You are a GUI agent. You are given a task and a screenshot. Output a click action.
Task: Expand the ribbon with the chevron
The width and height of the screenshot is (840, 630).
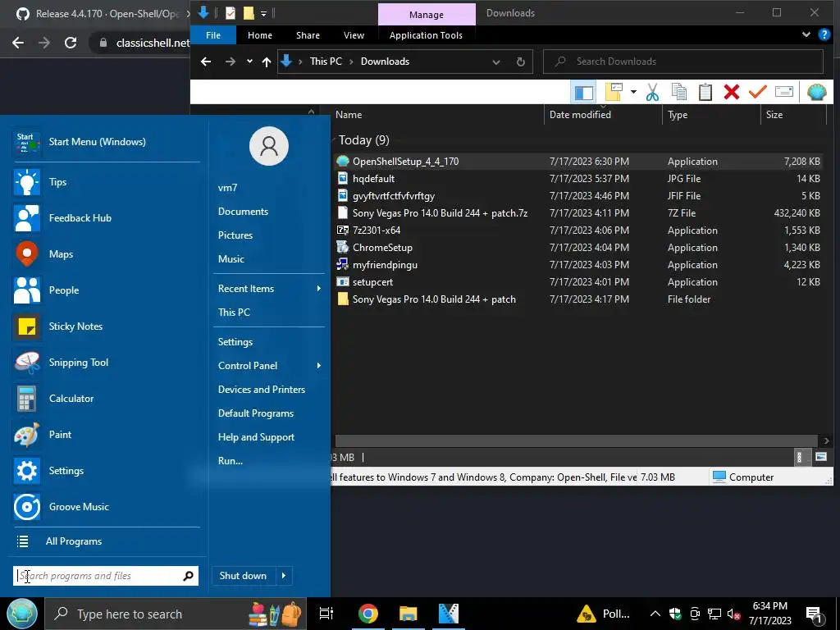pyautogui.click(x=806, y=34)
